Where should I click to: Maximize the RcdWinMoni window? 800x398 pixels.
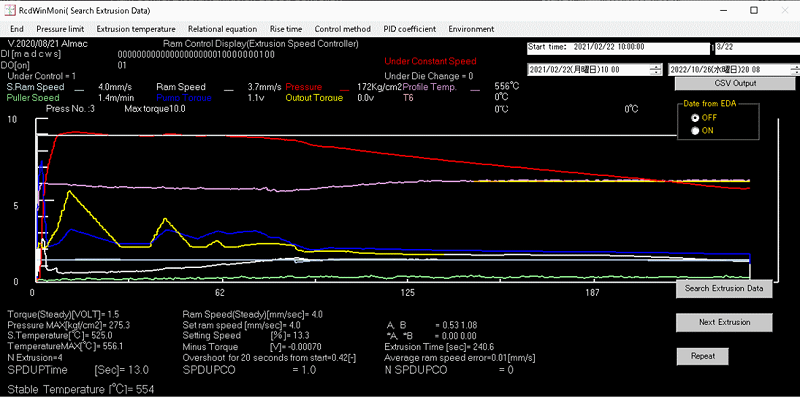pos(754,10)
